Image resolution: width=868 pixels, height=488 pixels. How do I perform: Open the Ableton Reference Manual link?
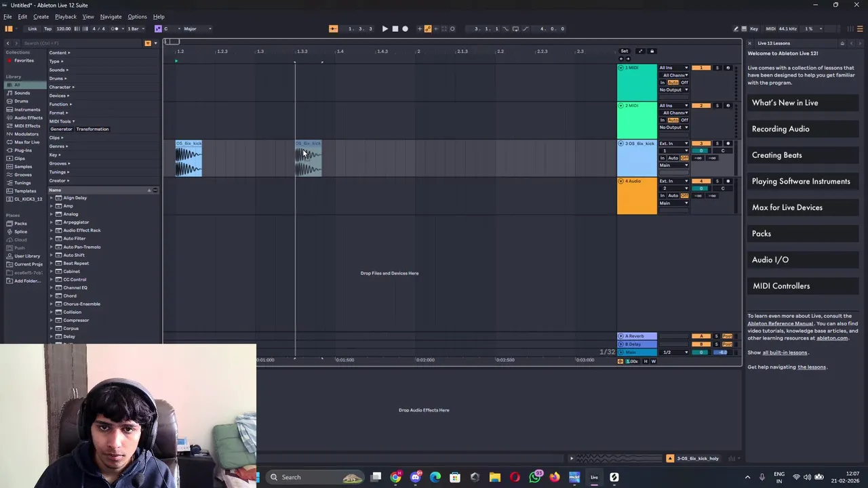click(780, 323)
